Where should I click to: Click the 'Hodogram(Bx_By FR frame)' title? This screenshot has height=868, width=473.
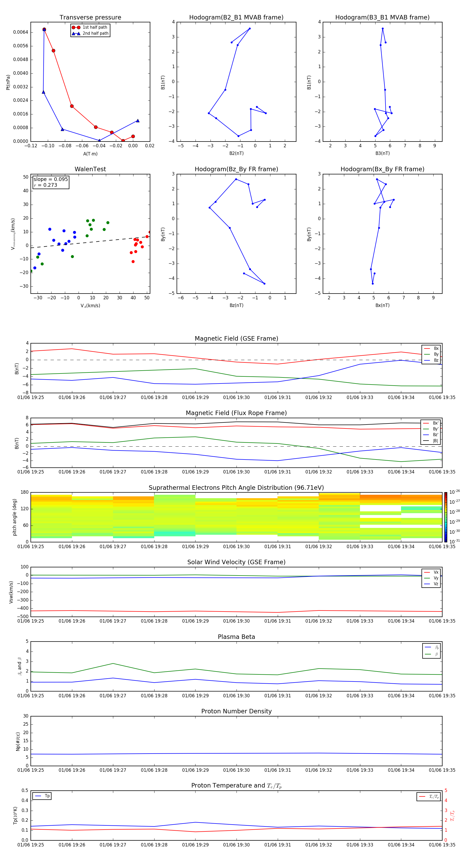pos(382,169)
